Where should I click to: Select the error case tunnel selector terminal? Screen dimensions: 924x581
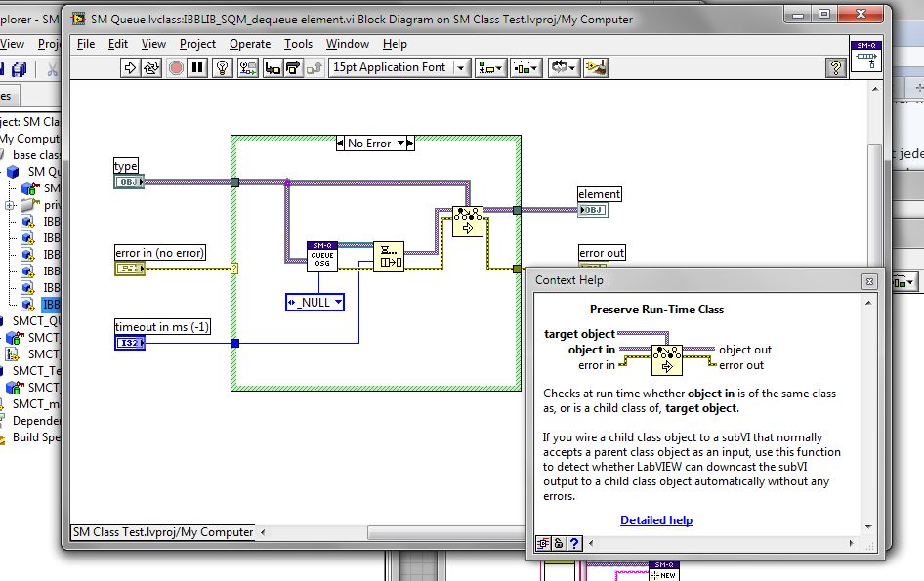click(234, 269)
